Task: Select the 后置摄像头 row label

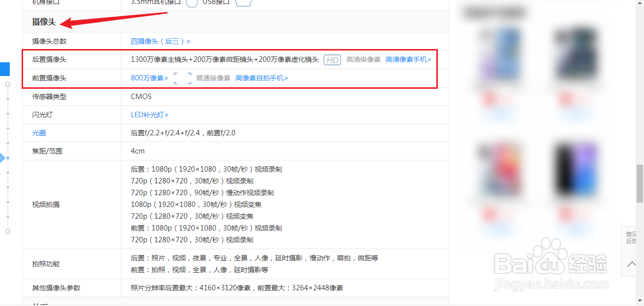Action: point(49,60)
